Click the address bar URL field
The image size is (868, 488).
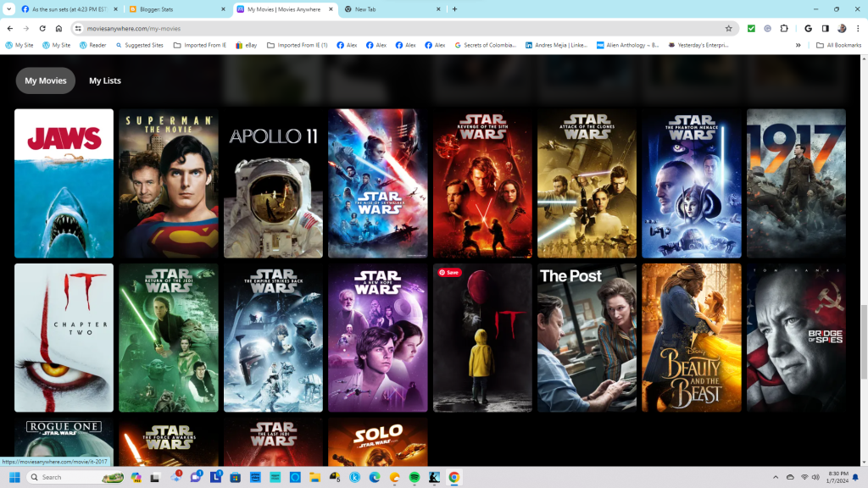tap(339, 28)
